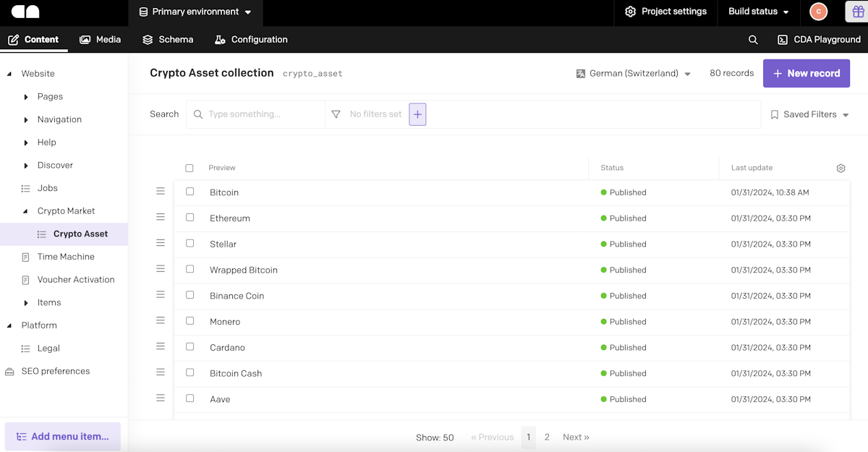Grab the drag handle for Cardano row
Viewport: 868px width, 452px height.
161,346
